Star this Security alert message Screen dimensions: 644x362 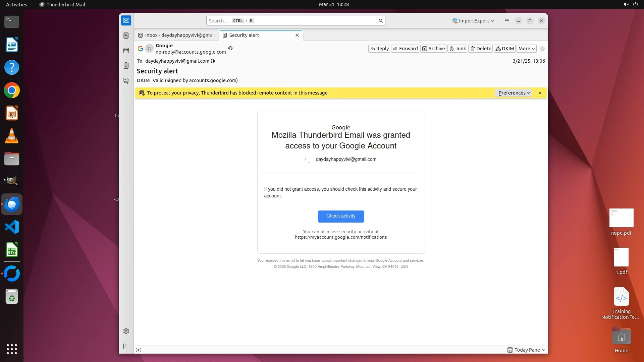pos(542,49)
